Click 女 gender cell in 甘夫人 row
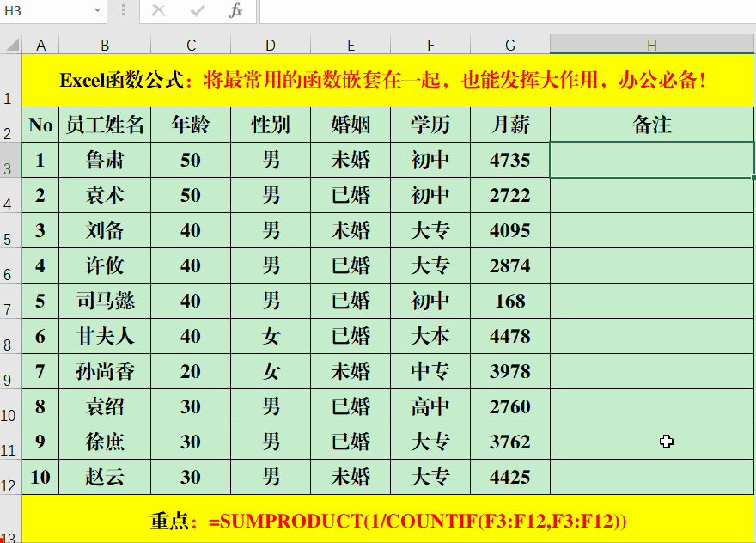Image resolution: width=756 pixels, height=543 pixels. click(x=271, y=336)
